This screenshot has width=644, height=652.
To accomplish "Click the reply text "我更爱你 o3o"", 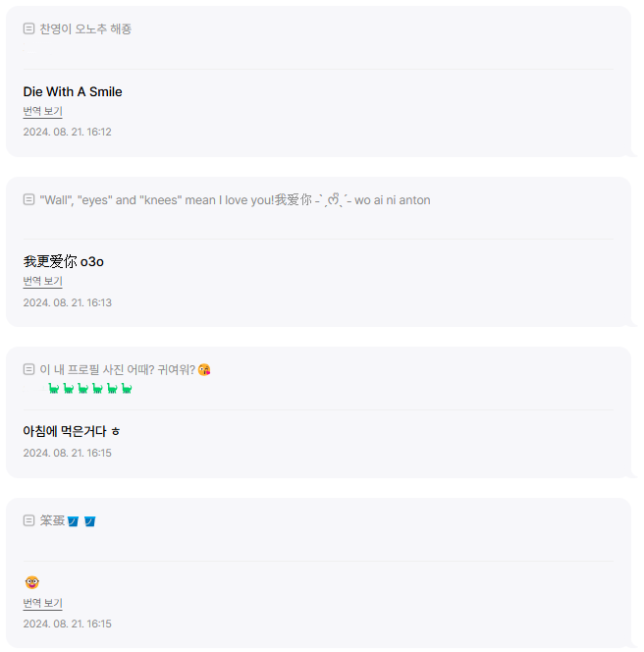I will [63, 261].
